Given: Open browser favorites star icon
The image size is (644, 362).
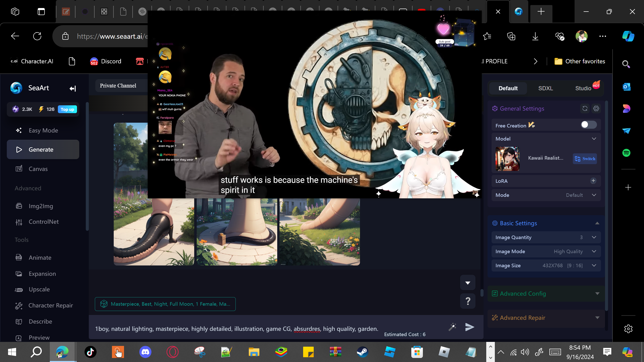Looking at the screenshot, I should click(487, 36).
